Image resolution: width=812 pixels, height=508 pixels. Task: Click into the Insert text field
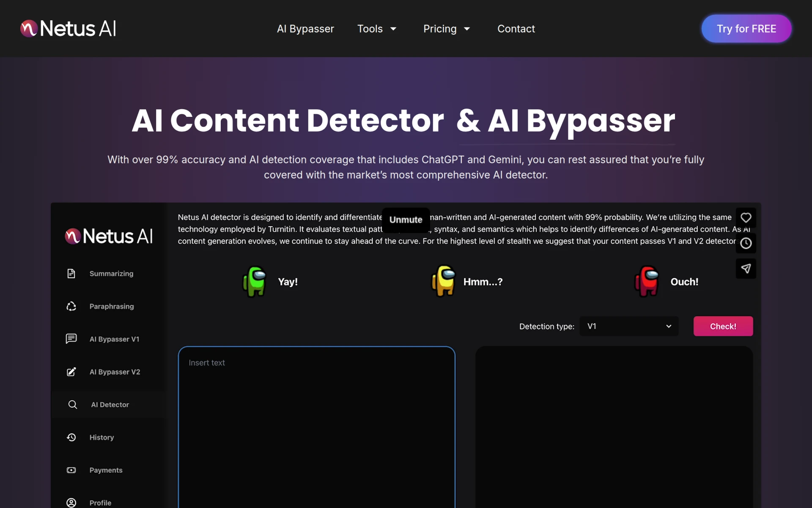tap(317, 427)
